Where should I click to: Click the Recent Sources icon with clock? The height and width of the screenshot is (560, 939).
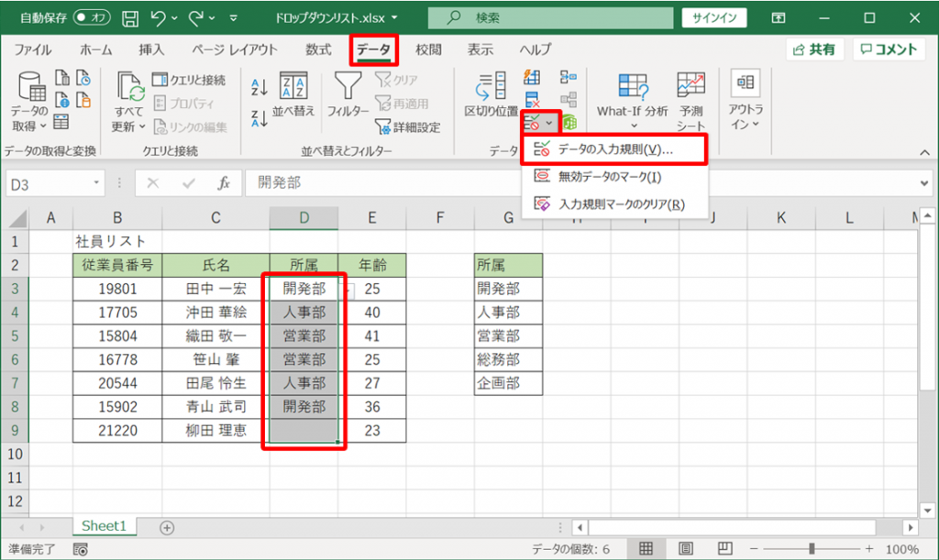83,78
